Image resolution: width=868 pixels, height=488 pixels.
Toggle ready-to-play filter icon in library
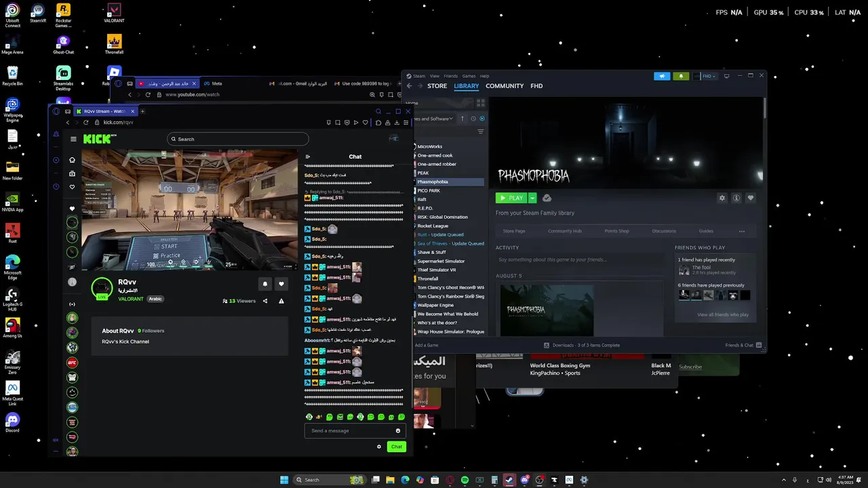coord(482,119)
